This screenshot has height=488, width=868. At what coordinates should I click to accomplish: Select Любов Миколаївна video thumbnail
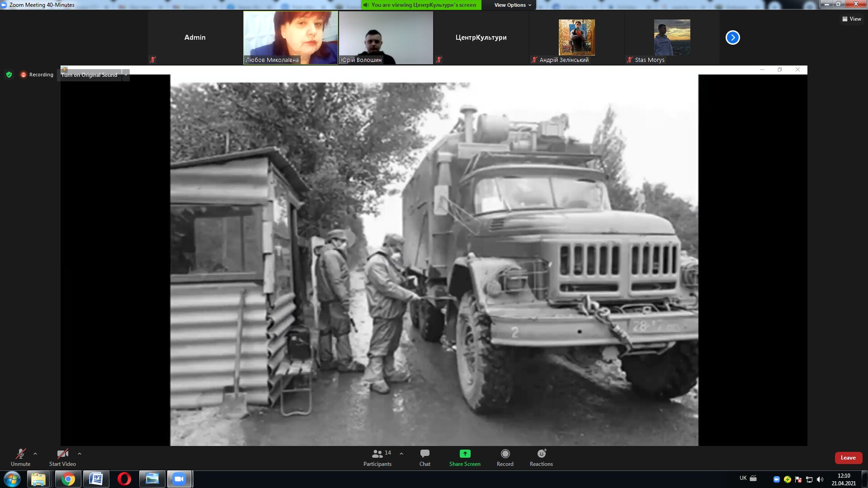click(x=291, y=38)
